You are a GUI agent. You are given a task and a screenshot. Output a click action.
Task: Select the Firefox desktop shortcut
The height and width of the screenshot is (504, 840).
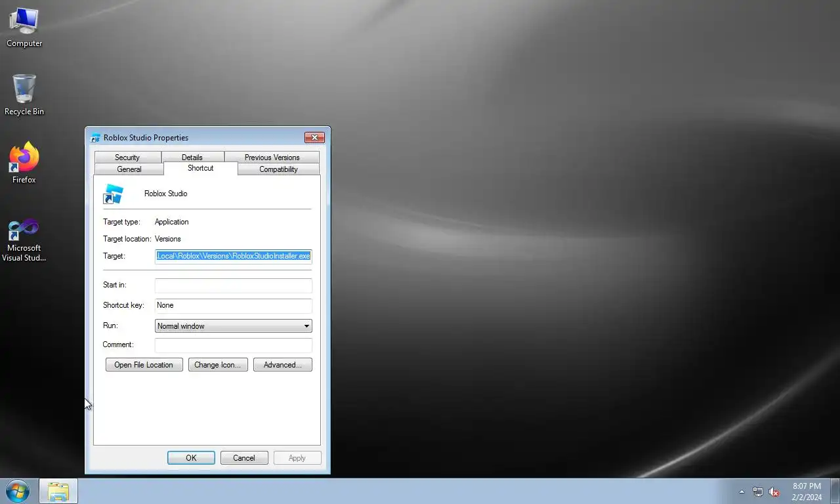(x=24, y=163)
